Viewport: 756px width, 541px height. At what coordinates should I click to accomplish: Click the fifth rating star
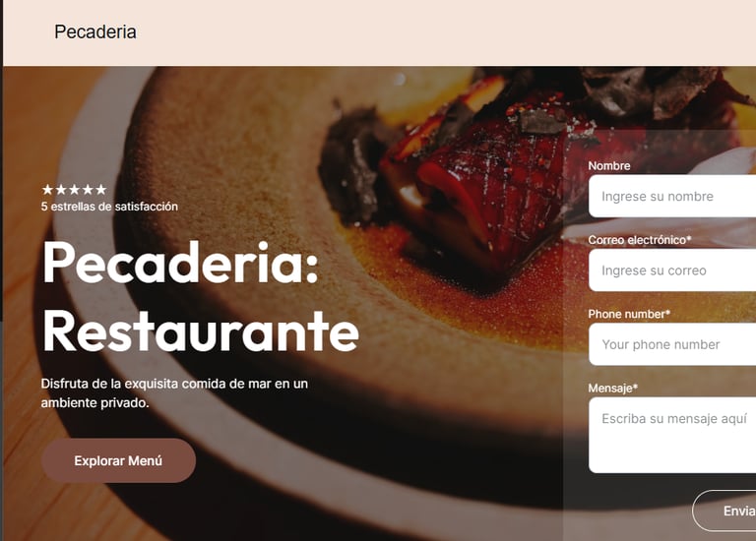[x=100, y=189]
